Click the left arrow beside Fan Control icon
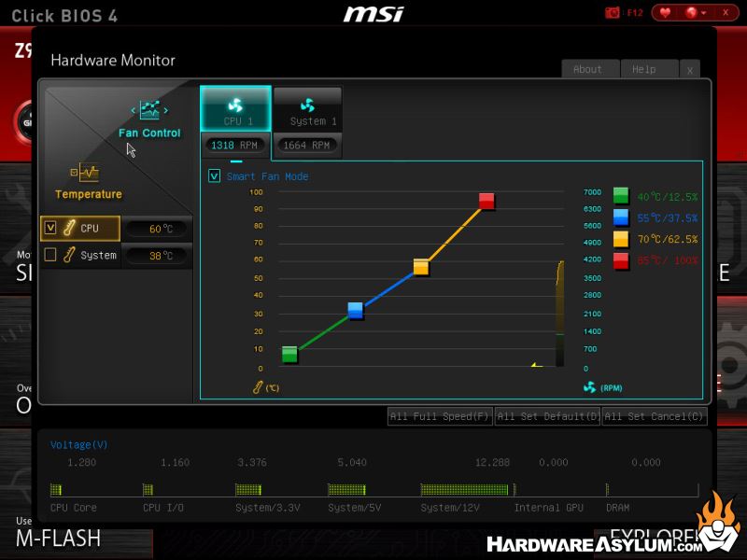 tap(133, 110)
